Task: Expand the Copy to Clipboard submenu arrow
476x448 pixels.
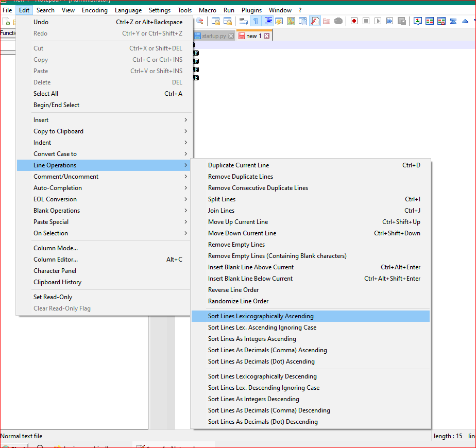Action: [186, 131]
